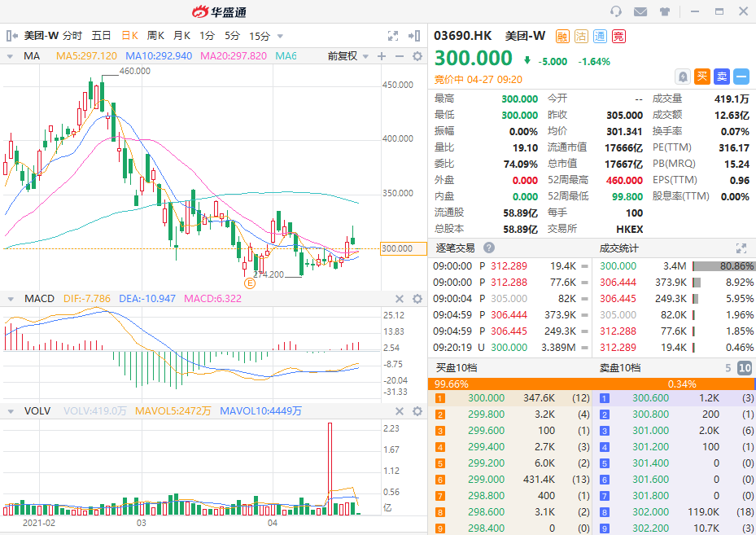Open the messages envelope icon

[x=640, y=11]
